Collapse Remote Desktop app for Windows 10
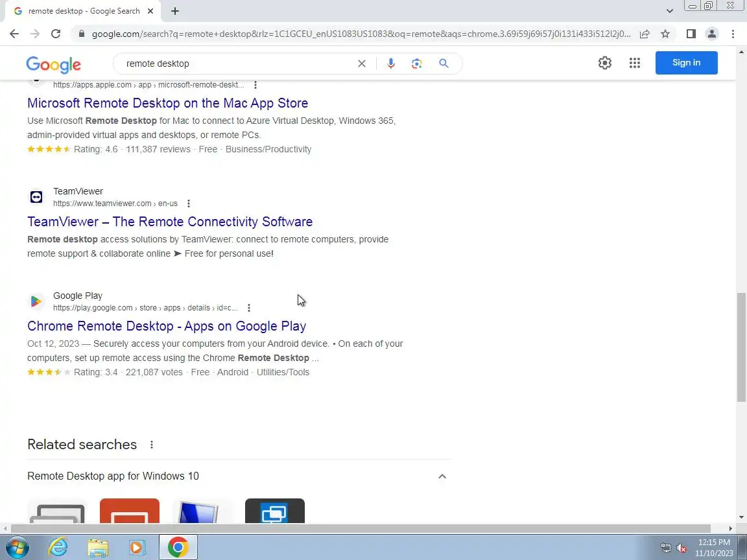The width and height of the screenshot is (747, 560). [442, 476]
